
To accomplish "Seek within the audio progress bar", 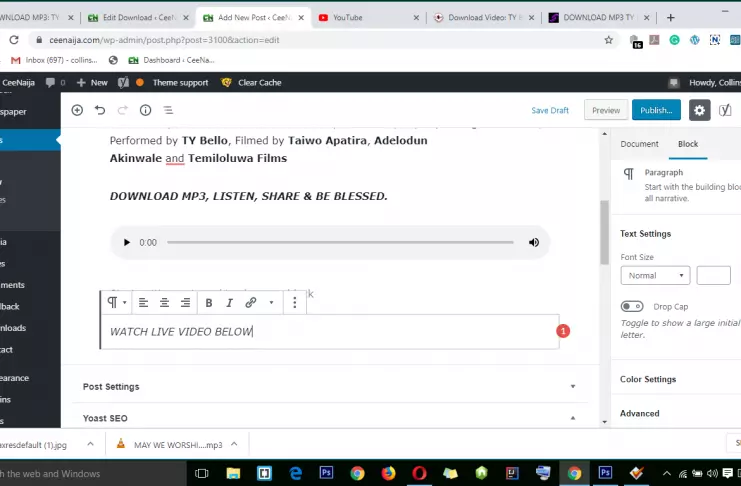I will pyautogui.click(x=340, y=243).
